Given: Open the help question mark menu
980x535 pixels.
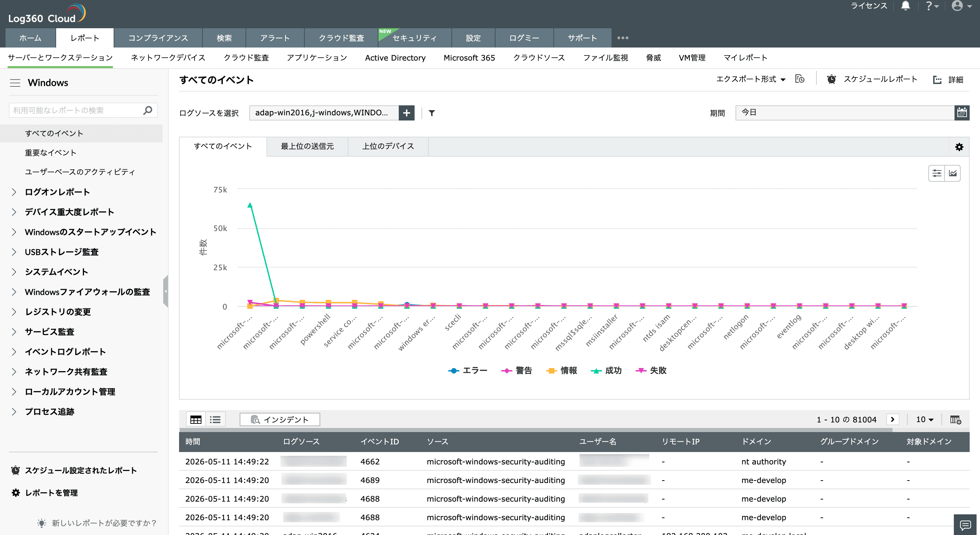Looking at the screenshot, I should click(932, 6).
